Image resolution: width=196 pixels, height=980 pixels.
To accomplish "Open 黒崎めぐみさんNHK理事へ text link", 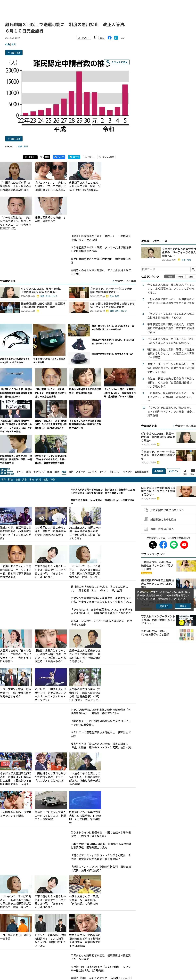I will tap(100, 272).
